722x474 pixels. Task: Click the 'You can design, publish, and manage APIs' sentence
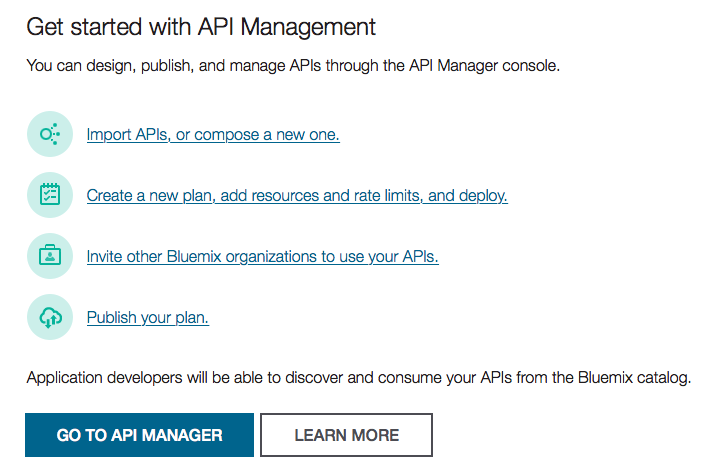pyautogui.click(x=293, y=68)
